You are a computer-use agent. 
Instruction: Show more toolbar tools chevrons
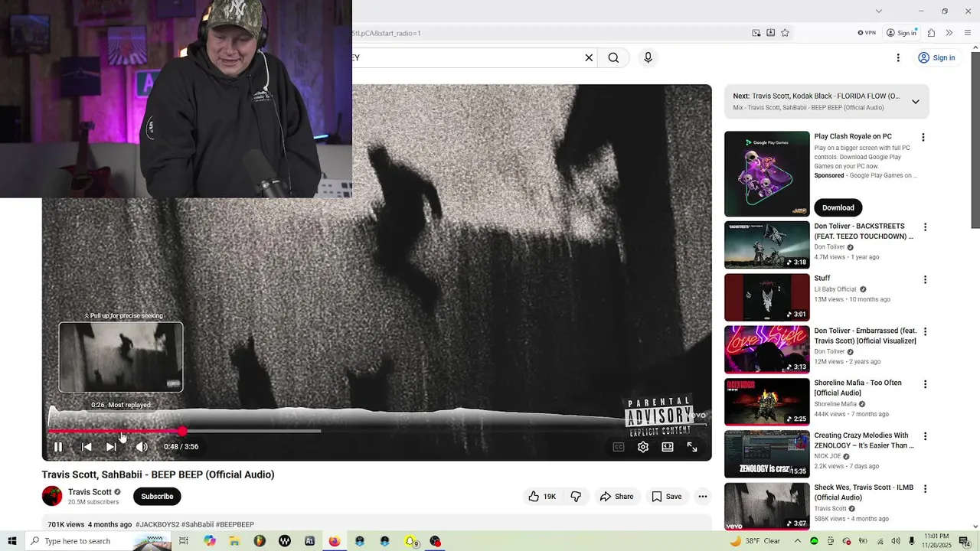tap(949, 33)
